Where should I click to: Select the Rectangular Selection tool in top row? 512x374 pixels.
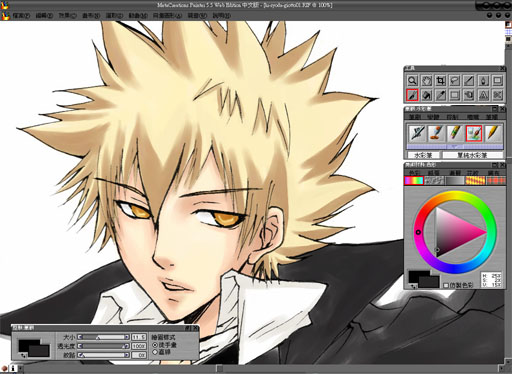point(498,81)
